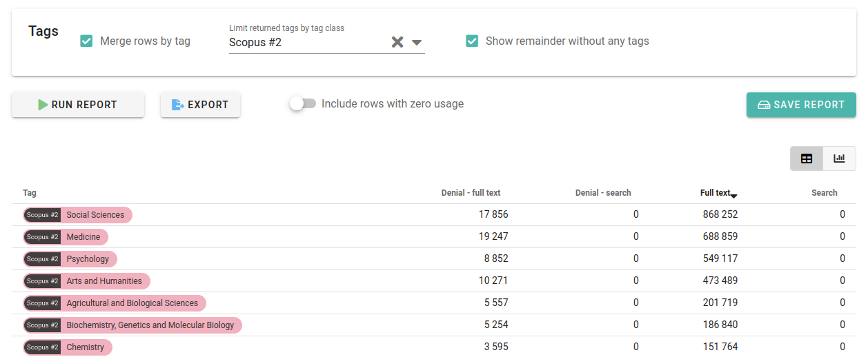Click 'Limit returned tags by tag class' label

[286, 28]
